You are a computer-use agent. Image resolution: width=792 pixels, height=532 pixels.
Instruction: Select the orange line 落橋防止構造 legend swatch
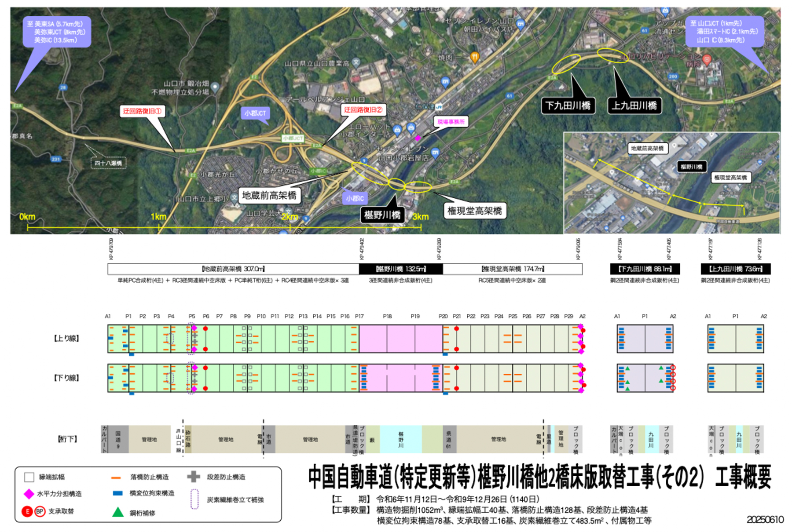pos(116,477)
